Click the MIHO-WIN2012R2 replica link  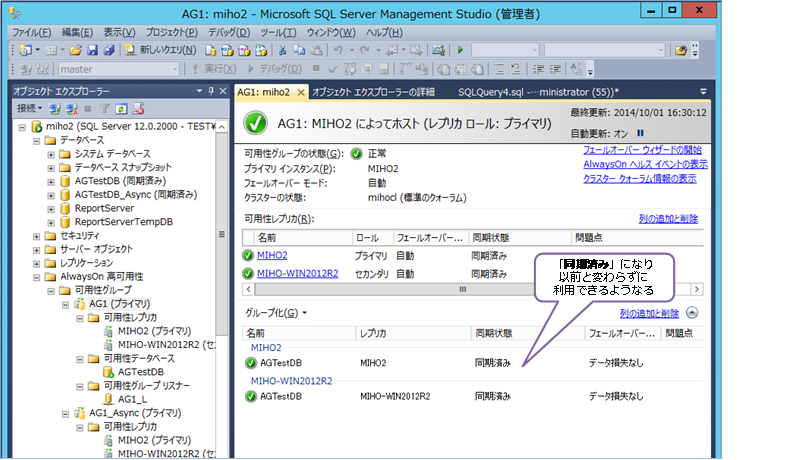tap(297, 273)
